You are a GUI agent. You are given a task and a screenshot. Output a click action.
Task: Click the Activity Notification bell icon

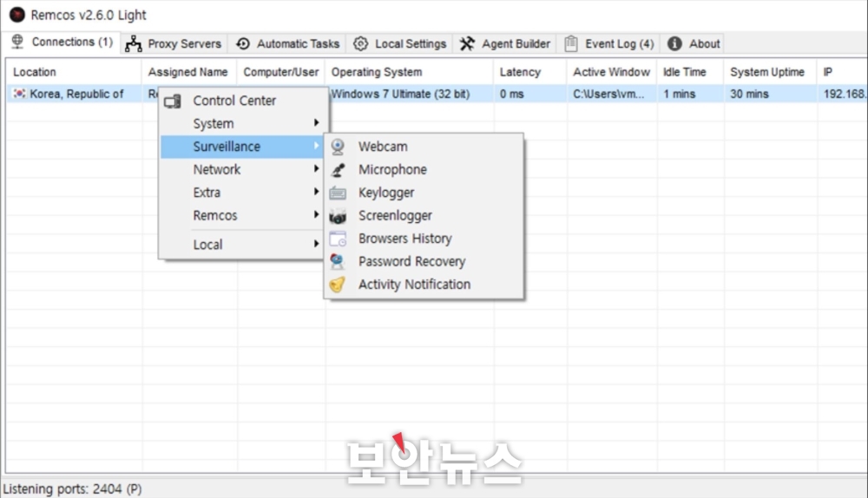338,285
